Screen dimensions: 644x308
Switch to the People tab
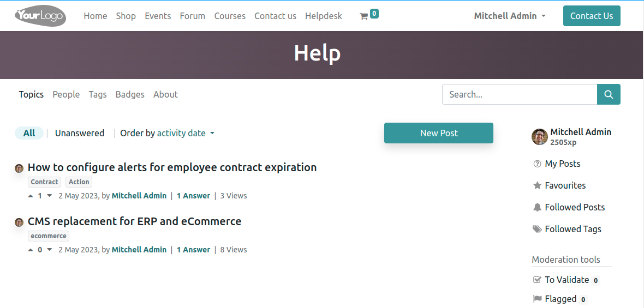click(66, 94)
